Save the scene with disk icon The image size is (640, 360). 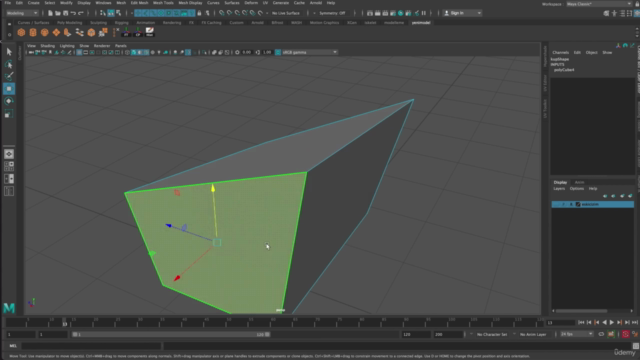(65, 13)
